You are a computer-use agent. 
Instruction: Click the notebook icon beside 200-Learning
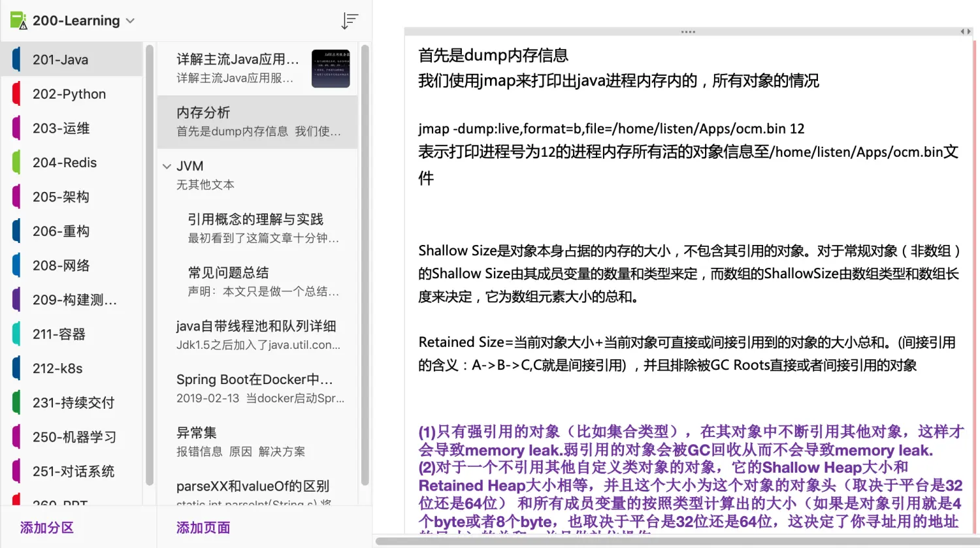pyautogui.click(x=18, y=21)
